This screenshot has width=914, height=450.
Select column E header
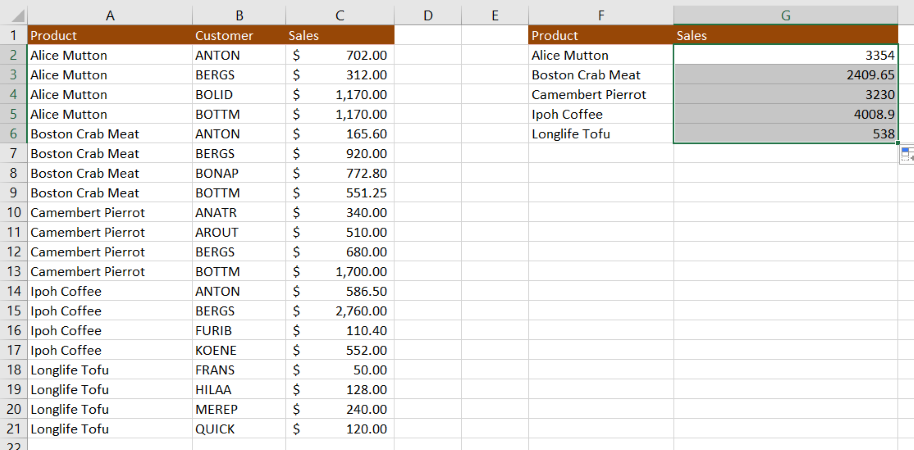click(494, 15)
